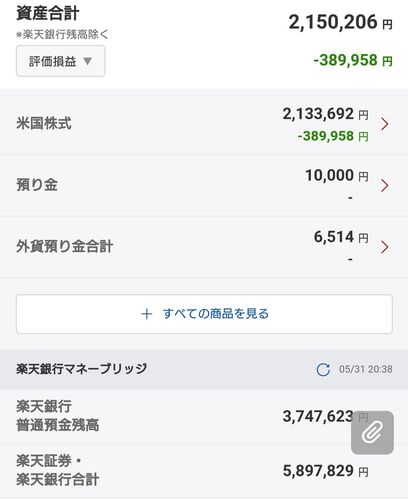Click the 資産合計 total 2,150,206 円
The height and width of the screenshot is (500, 408).
pos(340,23)
